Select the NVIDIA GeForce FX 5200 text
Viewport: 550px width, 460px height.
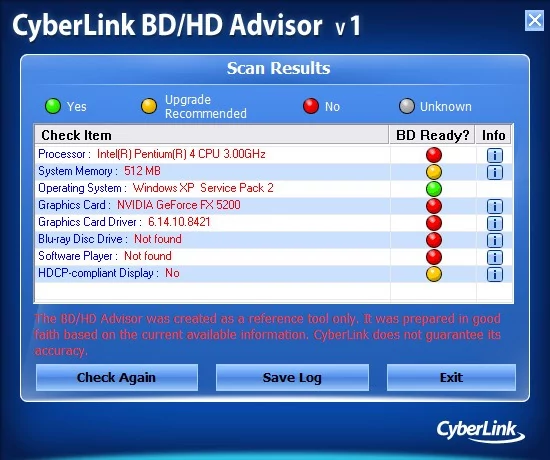pyautogui.click(x=179, y=205)
